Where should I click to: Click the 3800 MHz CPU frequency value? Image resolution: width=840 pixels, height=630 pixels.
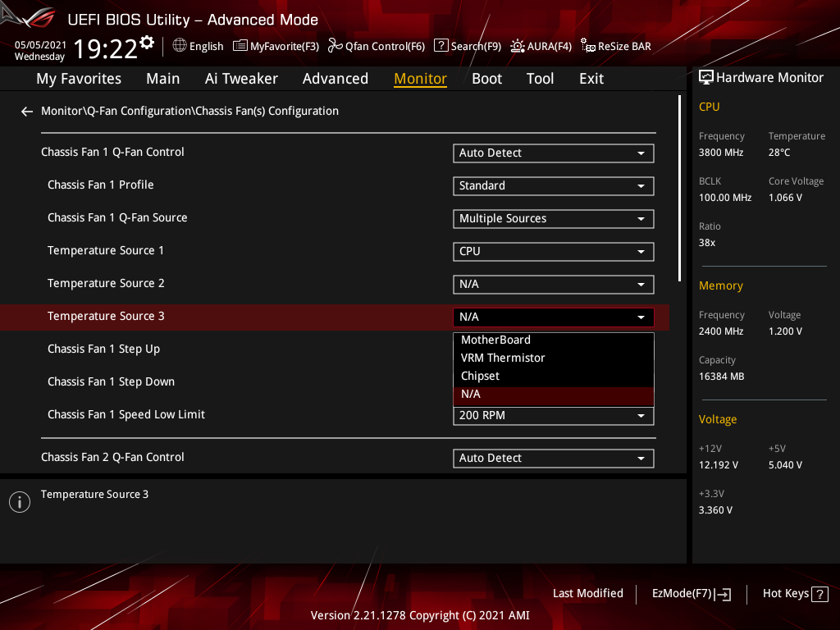[x=720, y=153]
